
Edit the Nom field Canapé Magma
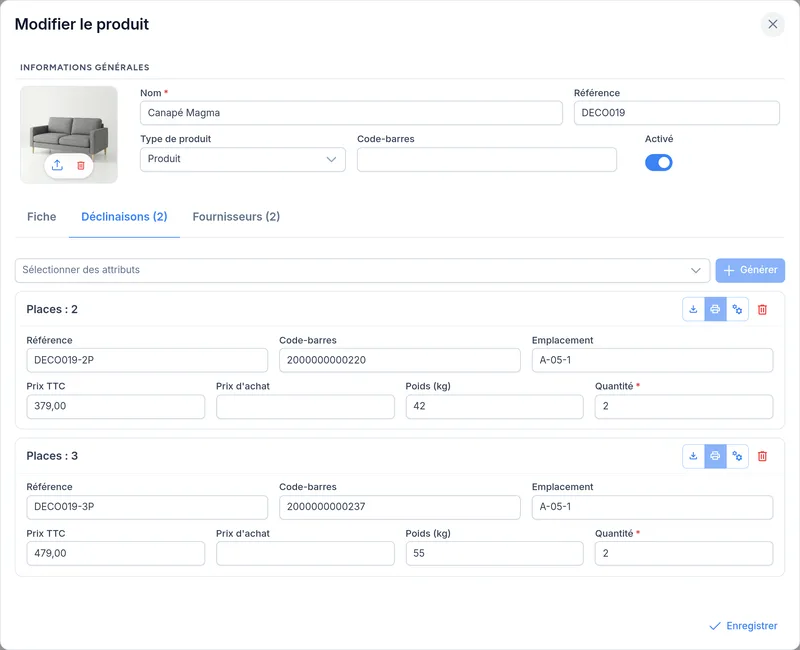point(351,113)
